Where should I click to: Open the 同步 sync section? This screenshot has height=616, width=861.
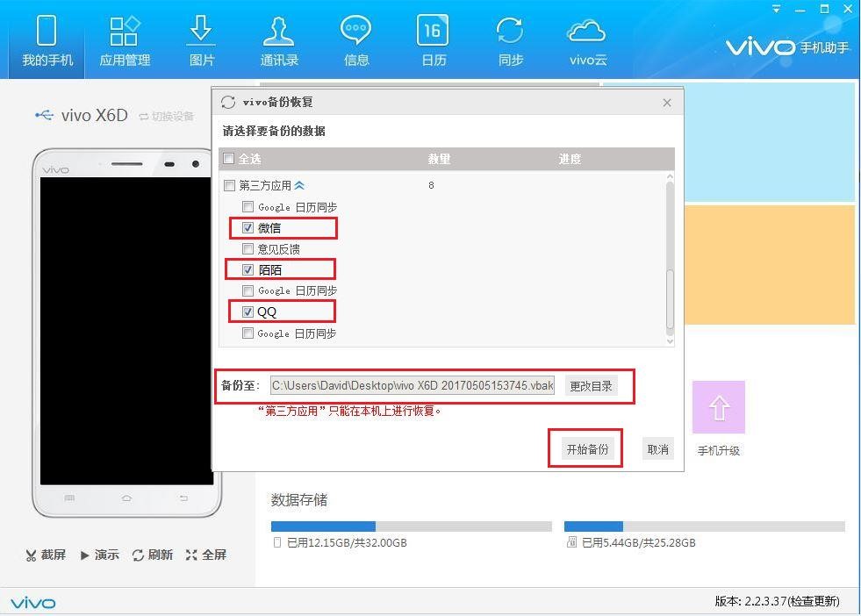coord(510,40)
